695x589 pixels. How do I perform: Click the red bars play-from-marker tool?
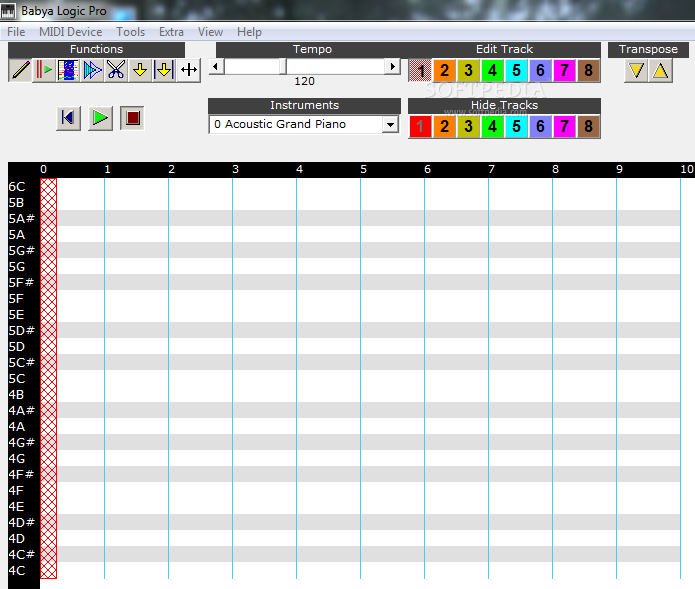[44, 70]
